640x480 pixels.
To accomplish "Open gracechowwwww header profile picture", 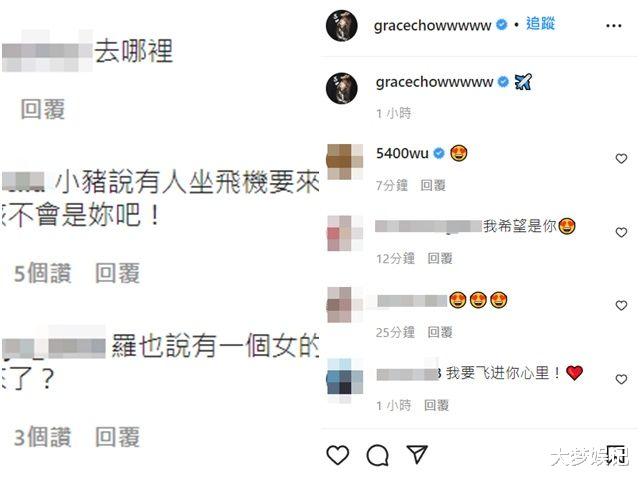I will [342, 25].
